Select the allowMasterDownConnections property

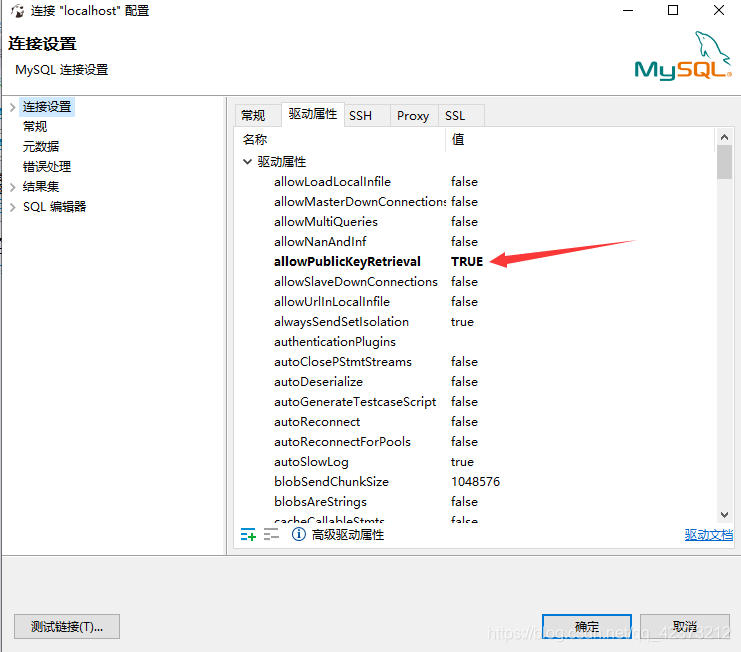coord(360,202)
